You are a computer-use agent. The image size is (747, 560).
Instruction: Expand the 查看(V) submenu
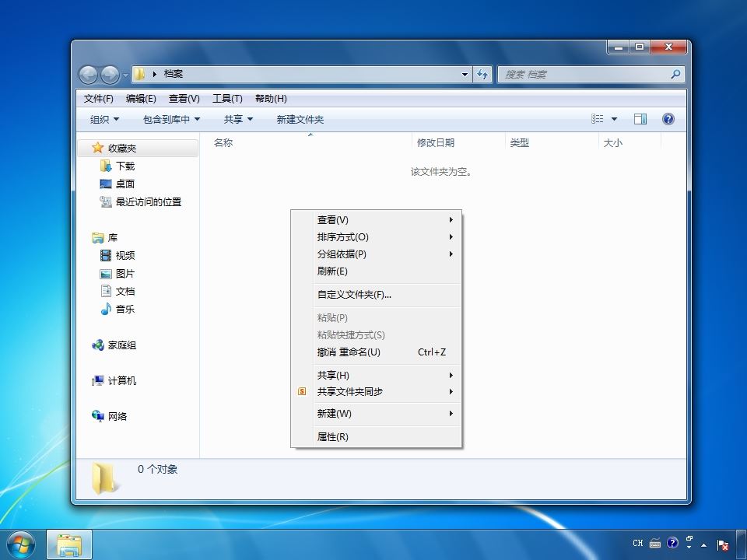[x=451, y=220]
